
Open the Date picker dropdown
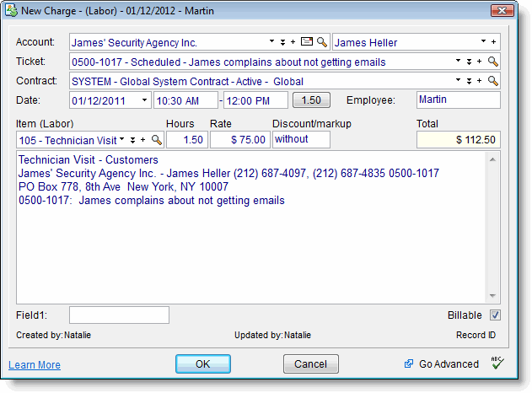point(144,100)
